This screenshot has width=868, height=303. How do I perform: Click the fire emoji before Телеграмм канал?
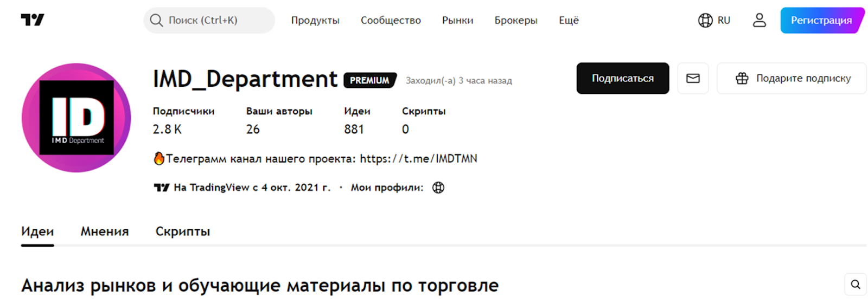pyautogui.click(x=159, y=158)
